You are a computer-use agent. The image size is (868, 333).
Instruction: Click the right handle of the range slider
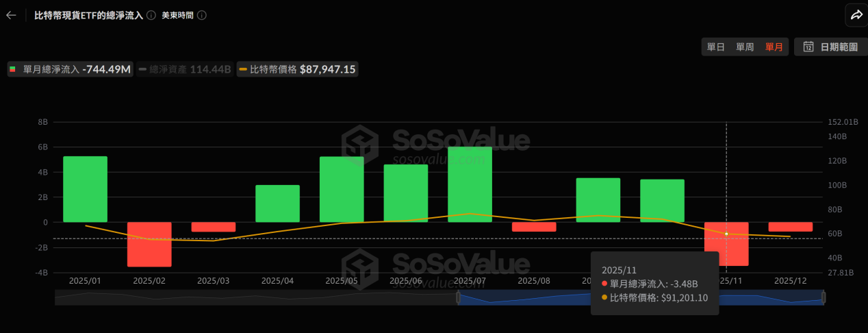[824, 297]
